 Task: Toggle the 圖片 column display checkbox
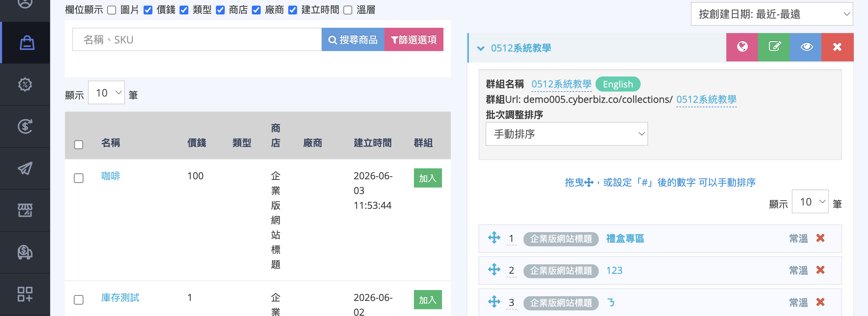pos(112,10)
